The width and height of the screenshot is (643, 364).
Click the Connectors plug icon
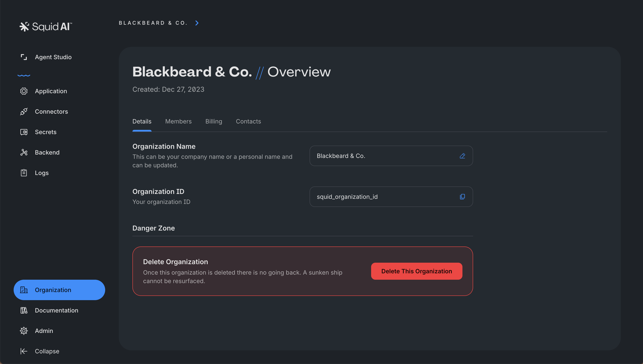coord(24,112)
